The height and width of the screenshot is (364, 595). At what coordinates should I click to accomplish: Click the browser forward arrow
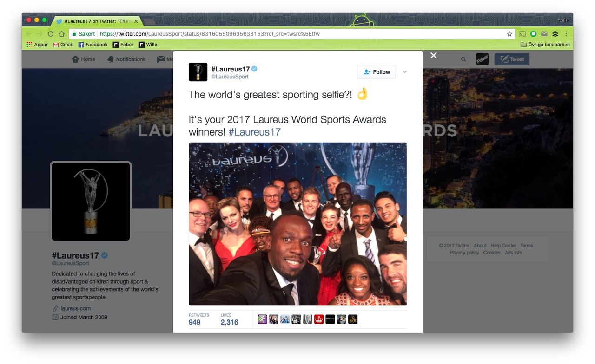[x=40, y=34]
